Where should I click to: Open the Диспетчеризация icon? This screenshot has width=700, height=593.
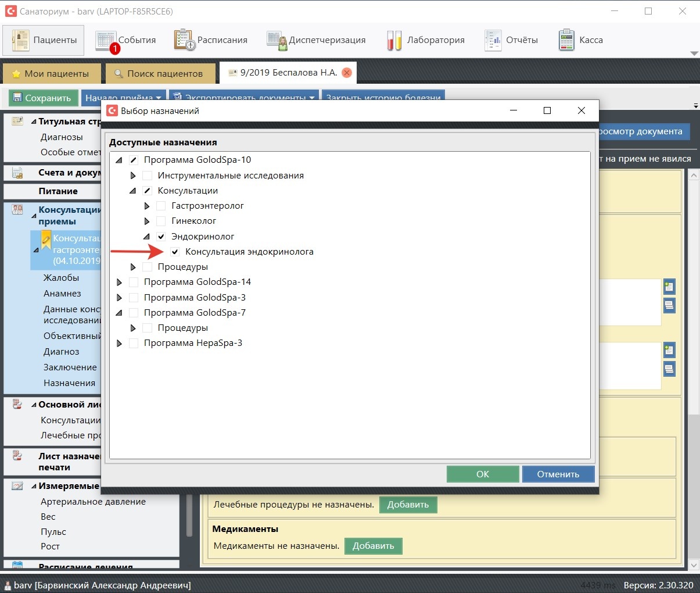pyautogui.click(x=277, y=40)
